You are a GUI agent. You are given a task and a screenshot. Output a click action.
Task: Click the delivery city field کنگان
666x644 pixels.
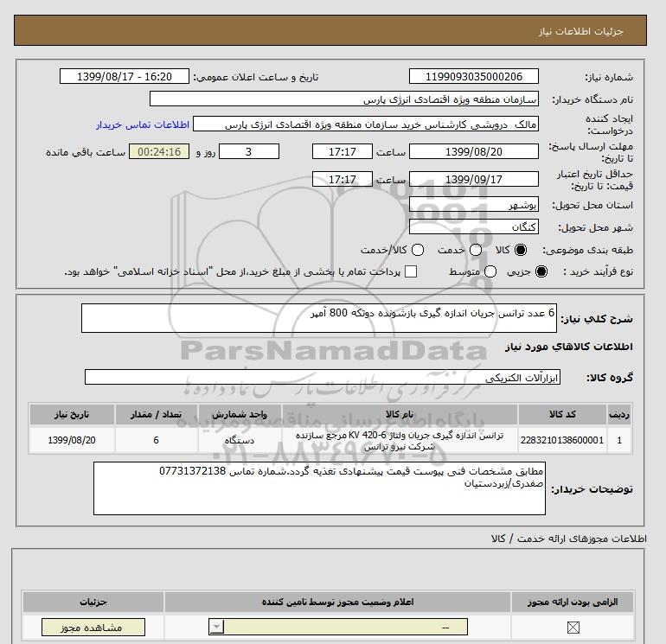click(474, 226)
